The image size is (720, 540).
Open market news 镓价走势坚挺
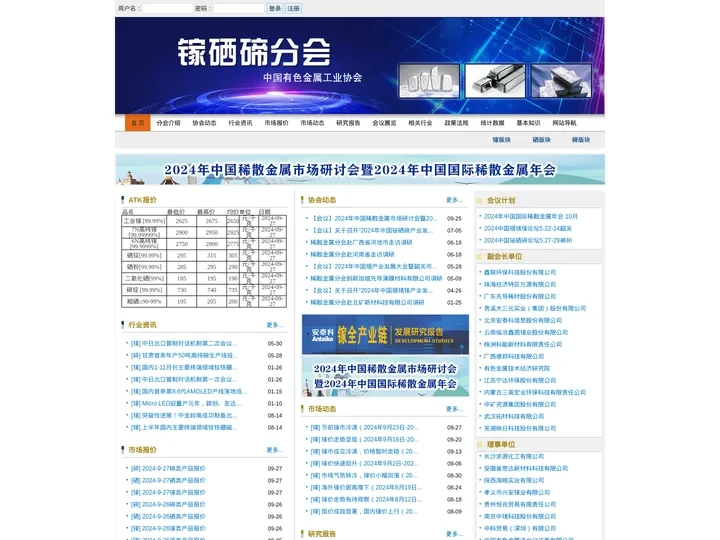[x=365, y=439]
